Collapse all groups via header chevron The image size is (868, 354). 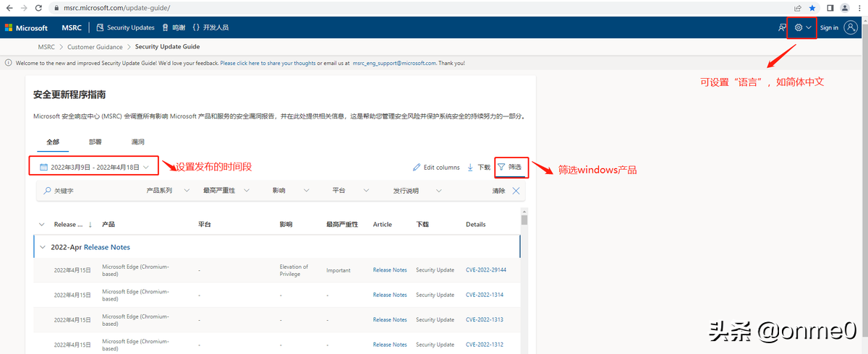pos(41,225)
